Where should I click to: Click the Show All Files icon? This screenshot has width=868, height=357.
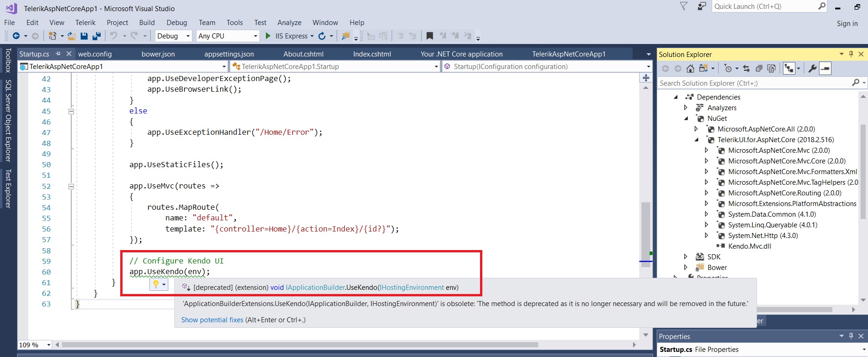[771, 69]
